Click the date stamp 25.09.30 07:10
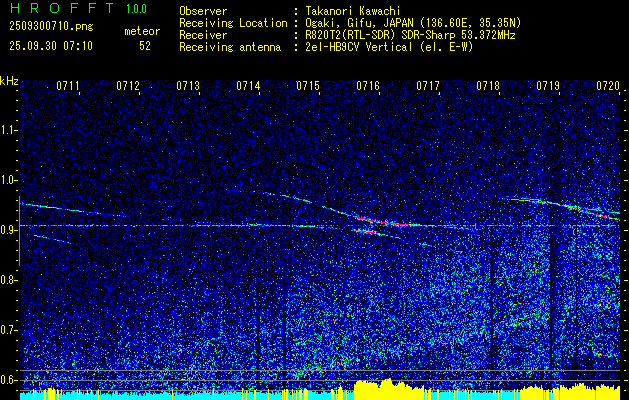The width and height of the screenshot is (629, 400). [51, 46]
